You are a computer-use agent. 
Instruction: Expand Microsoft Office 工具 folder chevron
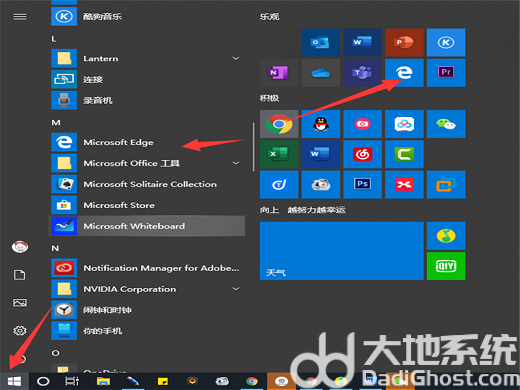pos(236,163)
